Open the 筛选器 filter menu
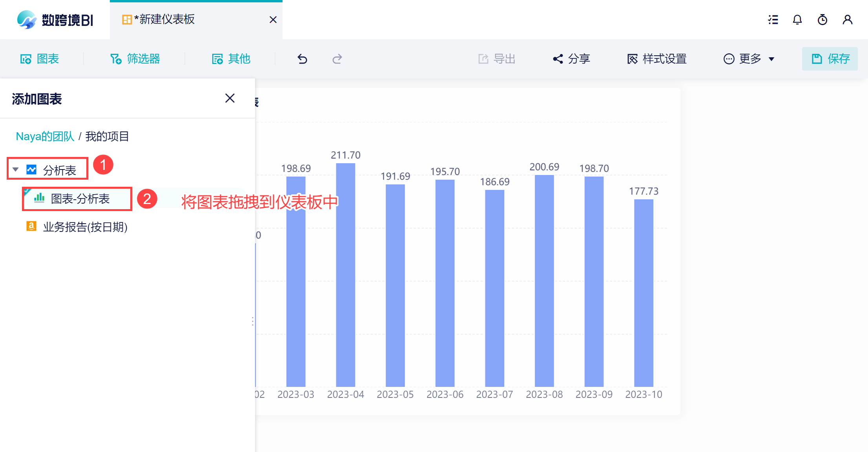The width and height of the screenshot is (868, 452). pos(135,59)
